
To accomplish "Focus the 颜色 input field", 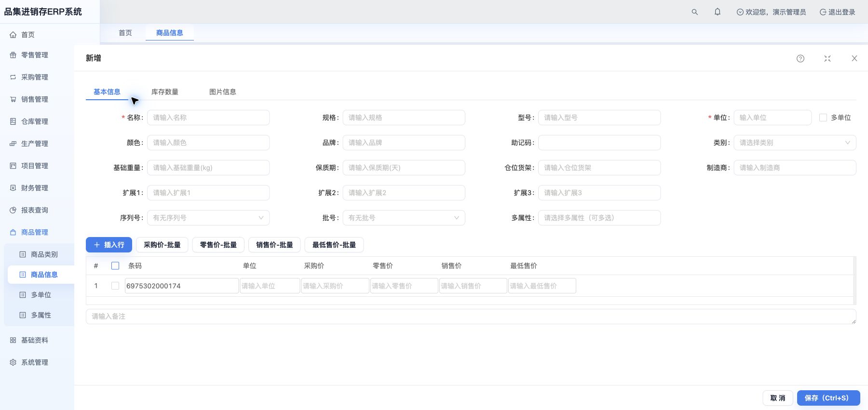I will click(x=208, y=143).
